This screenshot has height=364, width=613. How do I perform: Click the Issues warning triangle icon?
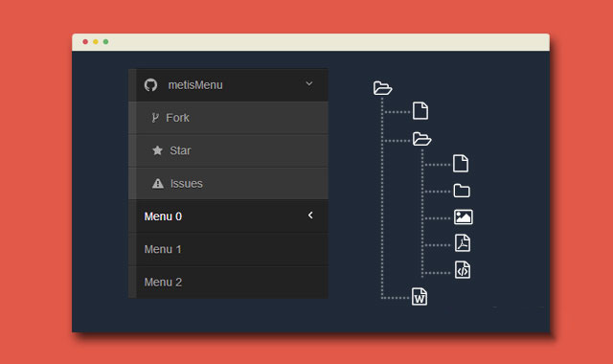[157, 183]
